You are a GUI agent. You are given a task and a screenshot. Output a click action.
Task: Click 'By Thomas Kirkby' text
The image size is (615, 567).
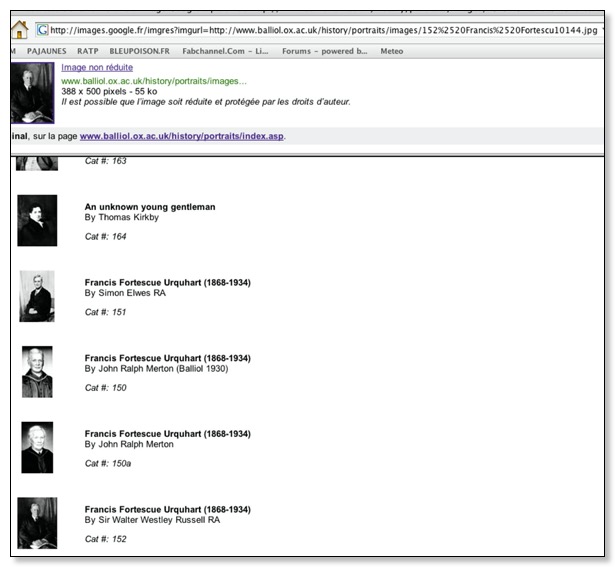click(122, 217)
